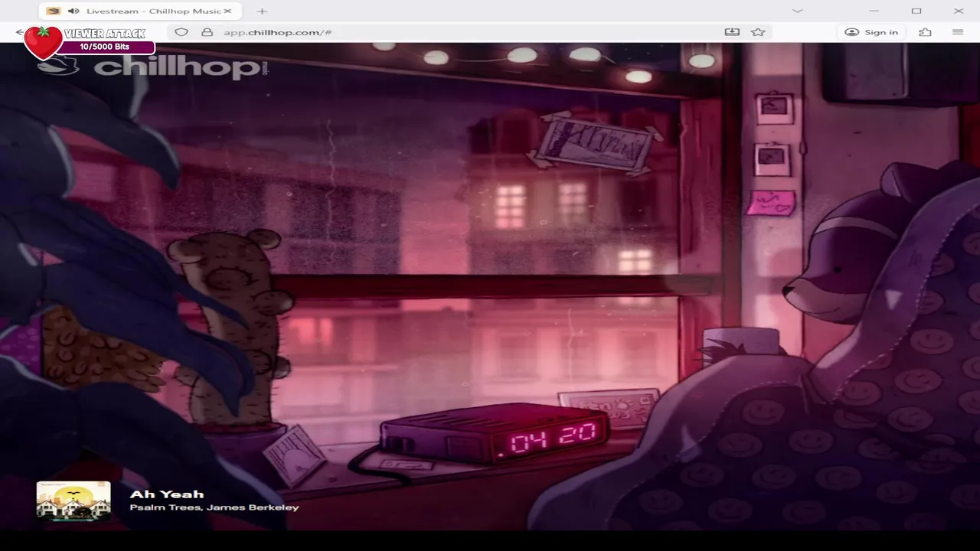The height and width of the screenshot is (551, 980).
Task: Click artist names Psalm Trees, James Berkeley
Action: [x=214, y=507]
